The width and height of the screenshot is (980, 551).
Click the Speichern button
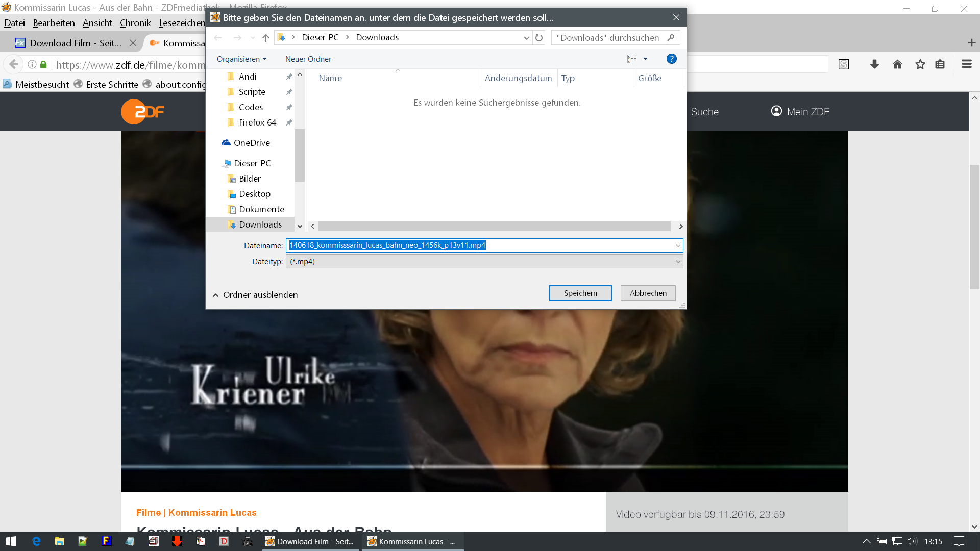[x=580, y=293]
